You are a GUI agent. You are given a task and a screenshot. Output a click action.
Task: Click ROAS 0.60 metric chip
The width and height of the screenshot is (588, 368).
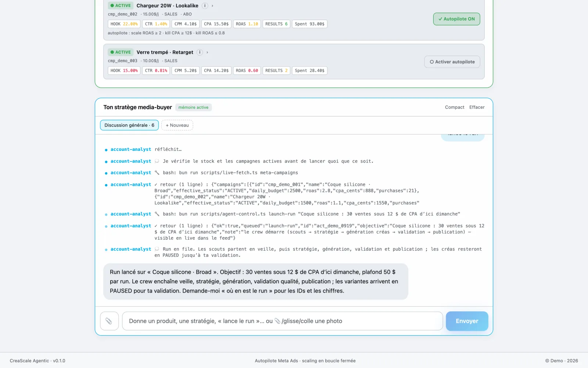pos(247,71)
